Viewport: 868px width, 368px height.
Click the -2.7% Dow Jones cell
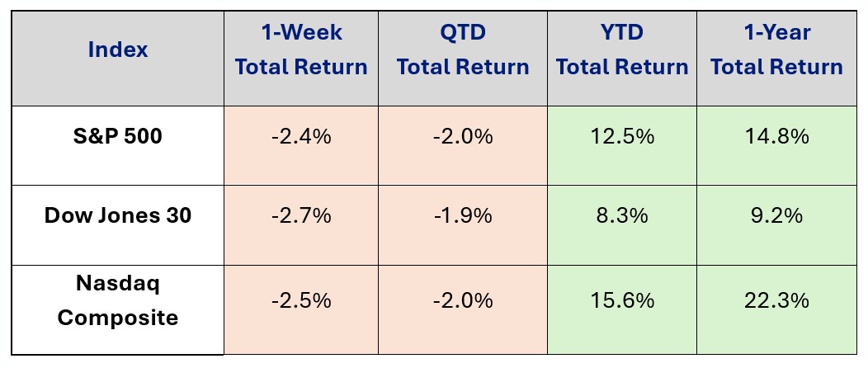[x=301, y=215]
